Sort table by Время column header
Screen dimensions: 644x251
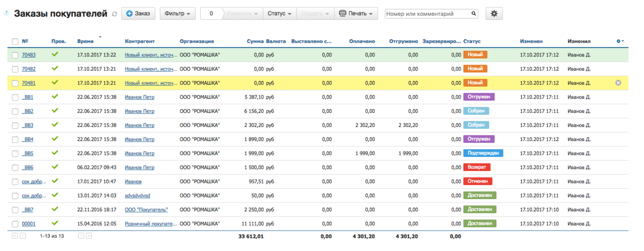coord(85,41)
